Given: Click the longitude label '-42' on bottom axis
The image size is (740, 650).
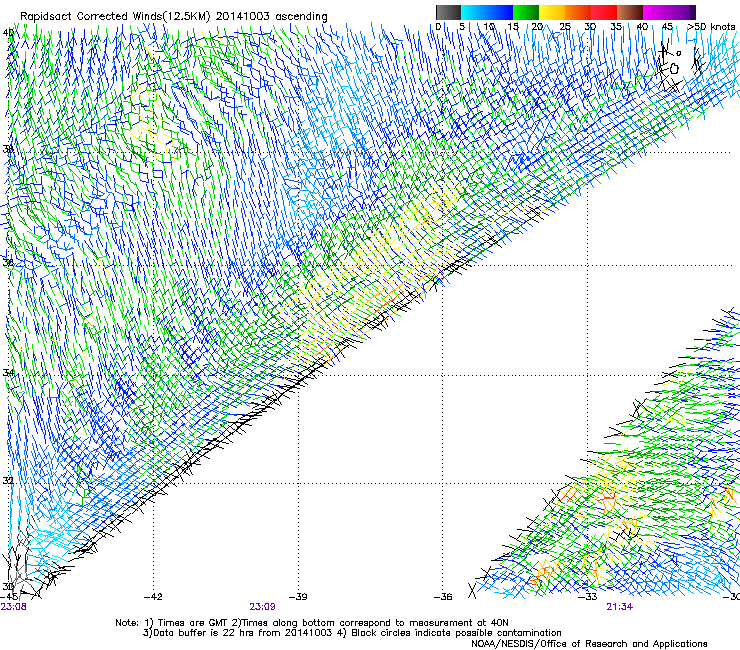Looking at the screenshot, I should tap(153, 597).
